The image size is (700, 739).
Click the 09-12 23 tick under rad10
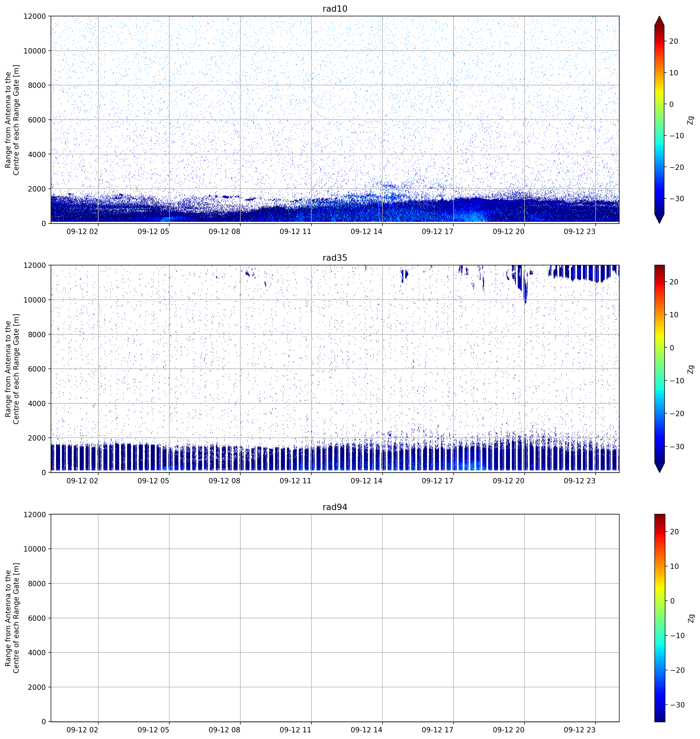(x=580, y=231)
